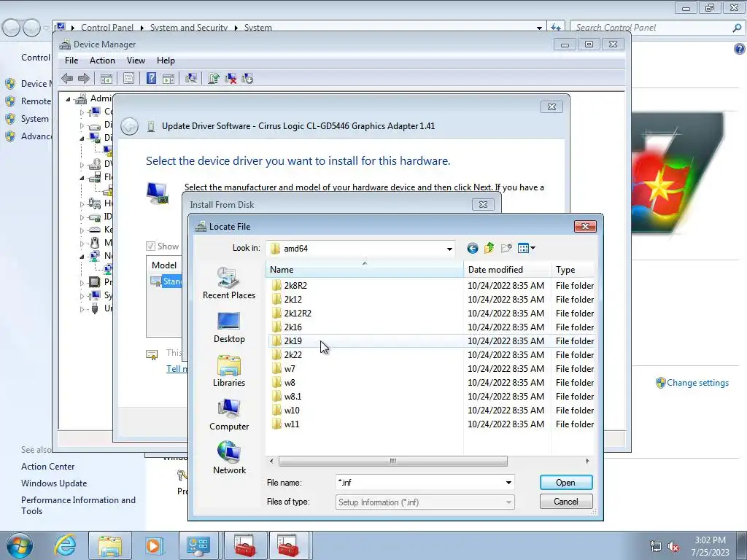Open Windows Explorer from taskbar
This screenshot has width=747, height=560.
click(111, 545)
